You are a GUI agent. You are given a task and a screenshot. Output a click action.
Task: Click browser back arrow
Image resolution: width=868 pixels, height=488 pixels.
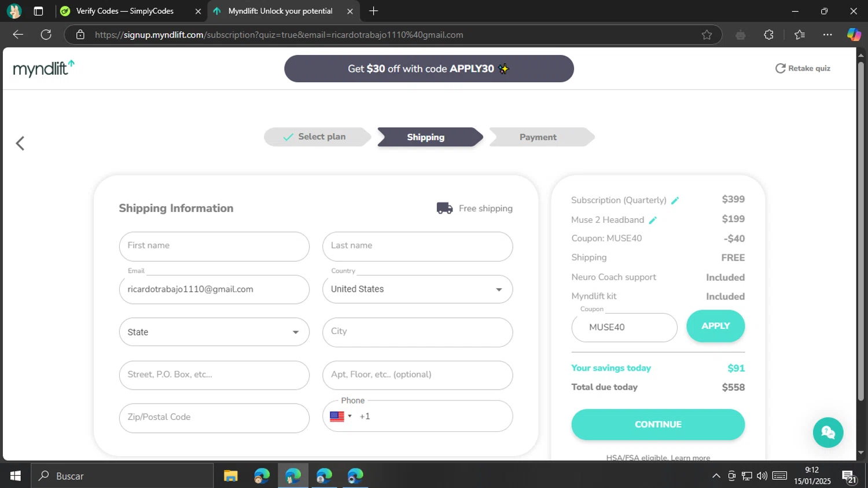(x=18, y=35)
